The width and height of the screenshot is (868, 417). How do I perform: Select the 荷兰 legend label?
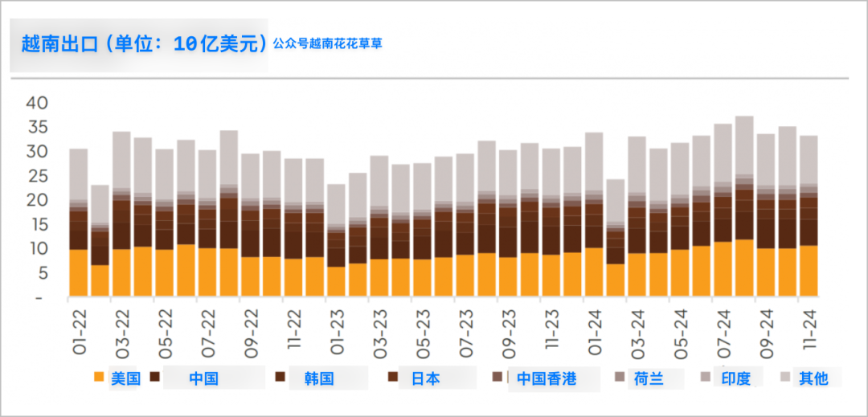[649, 378]
